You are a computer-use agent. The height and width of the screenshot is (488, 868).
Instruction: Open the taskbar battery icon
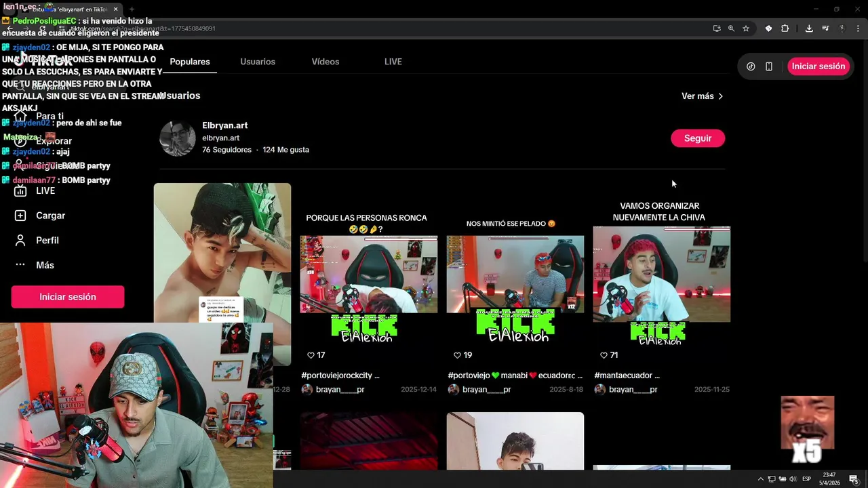pos(783,479)
